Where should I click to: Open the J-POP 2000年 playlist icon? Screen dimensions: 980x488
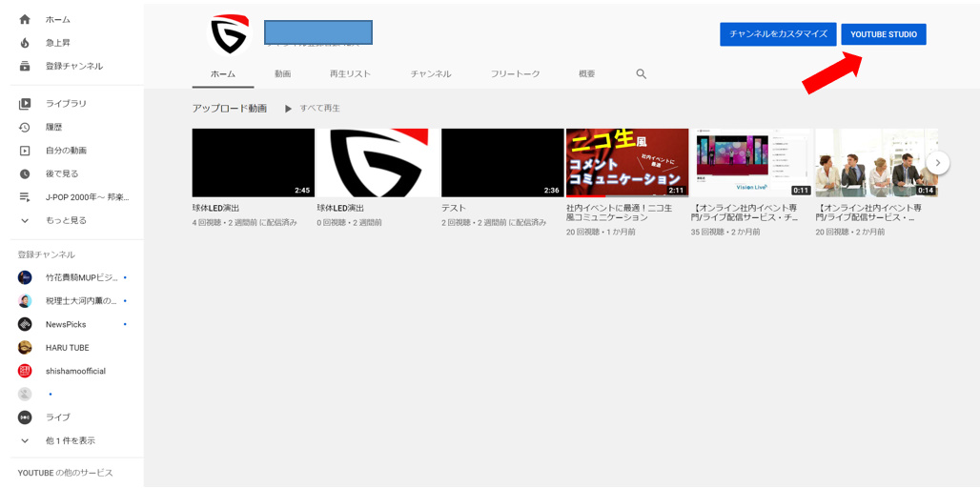(x=25, y=197)
